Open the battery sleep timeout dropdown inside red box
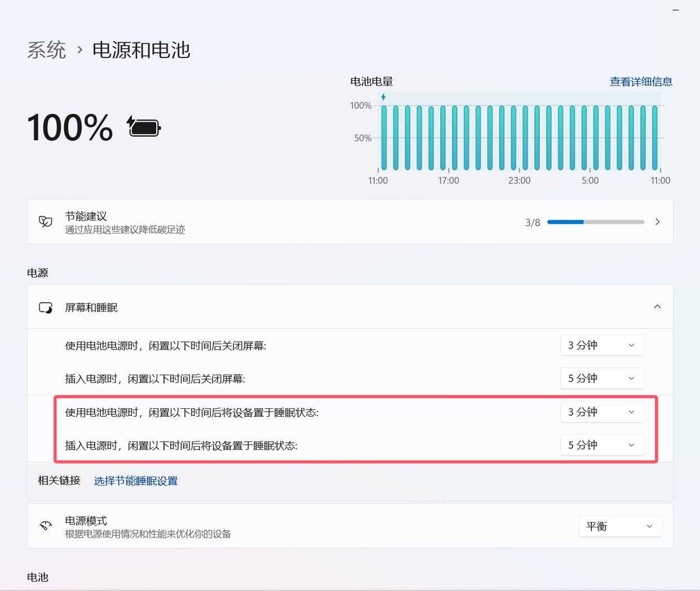Viewport: 700px width, 591px height. [601, 412]
